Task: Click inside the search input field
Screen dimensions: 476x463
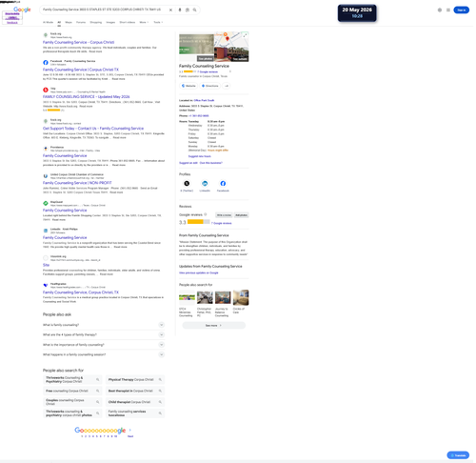Action: point(103,10)
